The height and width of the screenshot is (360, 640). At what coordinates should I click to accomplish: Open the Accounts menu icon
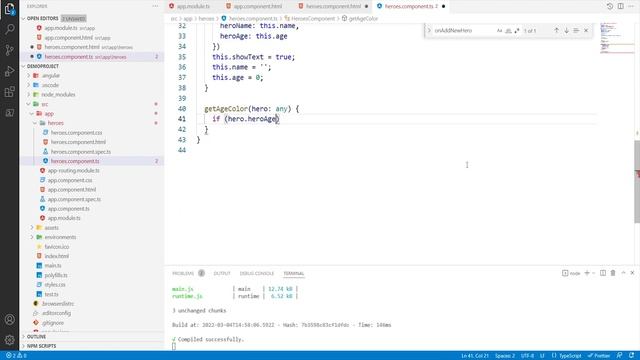click(x=9, y=319)
